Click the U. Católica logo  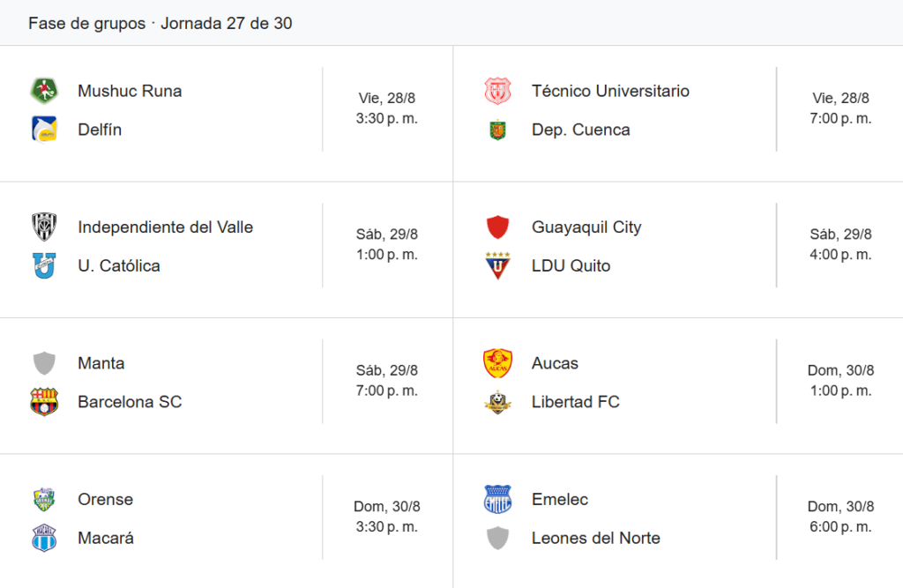(44, 265)
